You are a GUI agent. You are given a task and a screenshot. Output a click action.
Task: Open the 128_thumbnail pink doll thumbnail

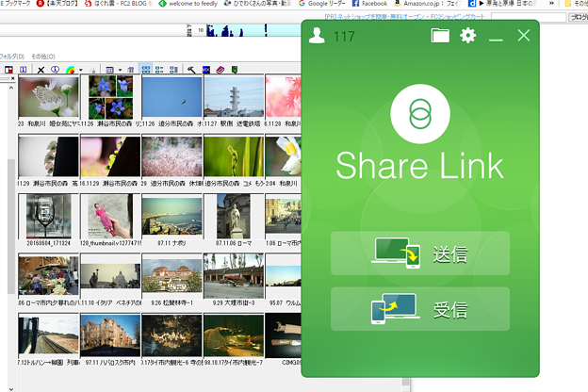110,216
